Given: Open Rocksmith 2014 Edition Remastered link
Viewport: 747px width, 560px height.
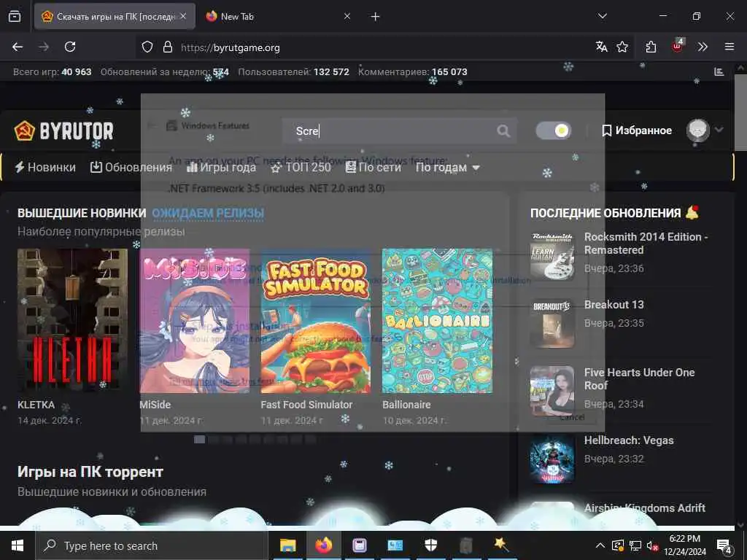Looking at the screenshot, I should (x=646, y=244).
